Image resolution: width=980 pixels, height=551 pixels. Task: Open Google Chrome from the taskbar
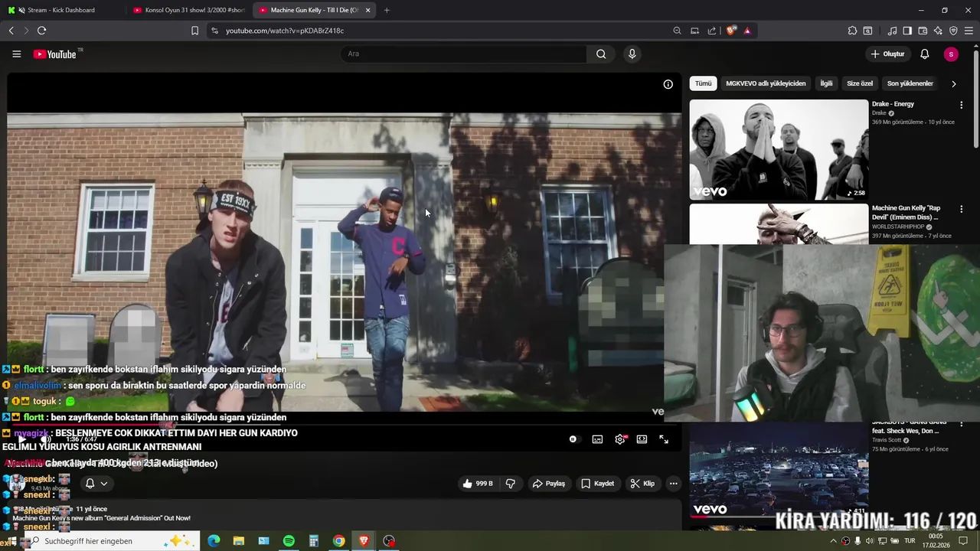click(x=338, y=541)
